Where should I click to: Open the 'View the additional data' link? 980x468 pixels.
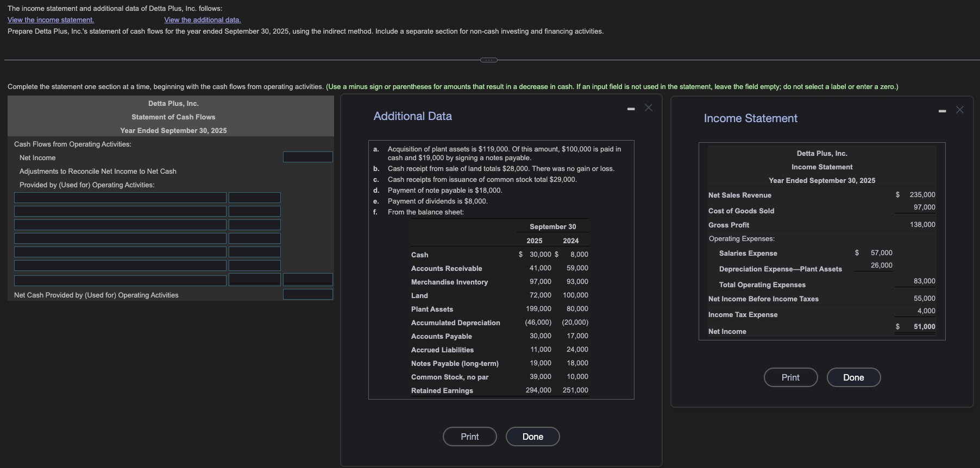click(x=203, y=20)
